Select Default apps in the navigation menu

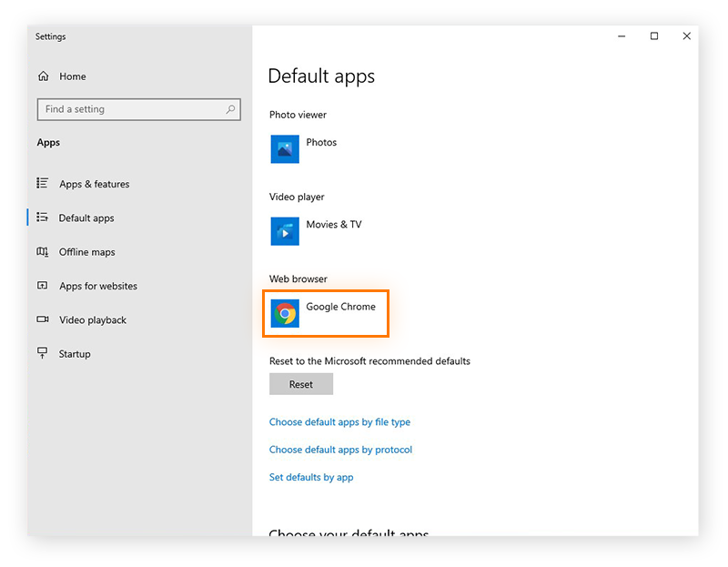point(86,218)
